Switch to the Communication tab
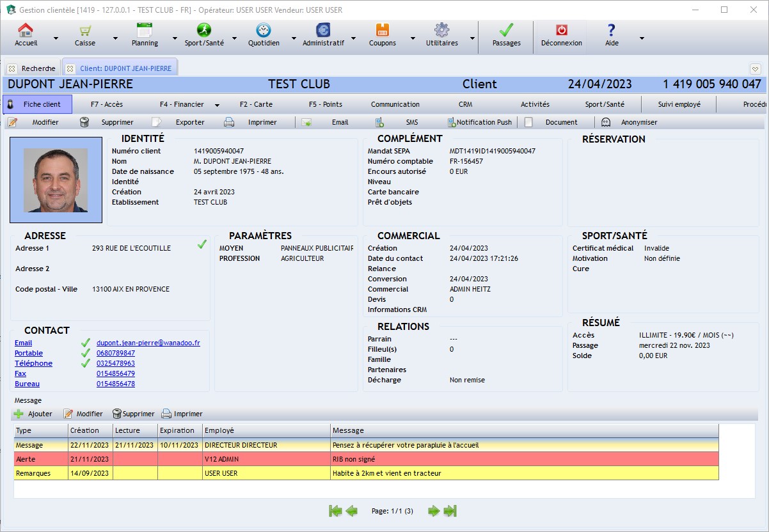This screenshot has height=532, width=769. tap(395, 104)
